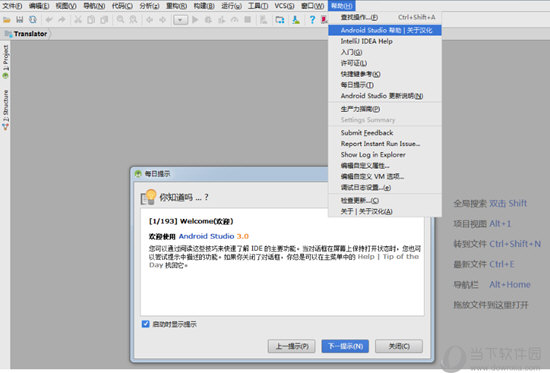Choose 检查更新...(C) entry
550x373 pixels.
click(385, 200)
